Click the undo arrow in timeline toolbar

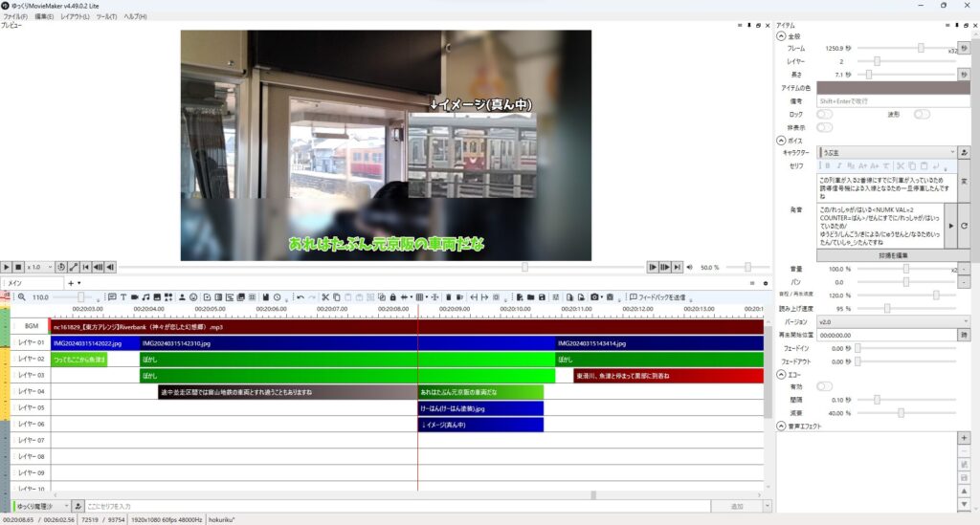pos(300,297)
